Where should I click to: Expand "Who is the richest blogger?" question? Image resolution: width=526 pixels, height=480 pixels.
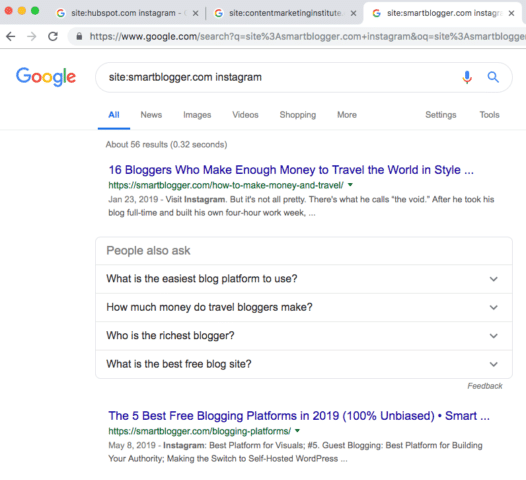pos(304,336)
